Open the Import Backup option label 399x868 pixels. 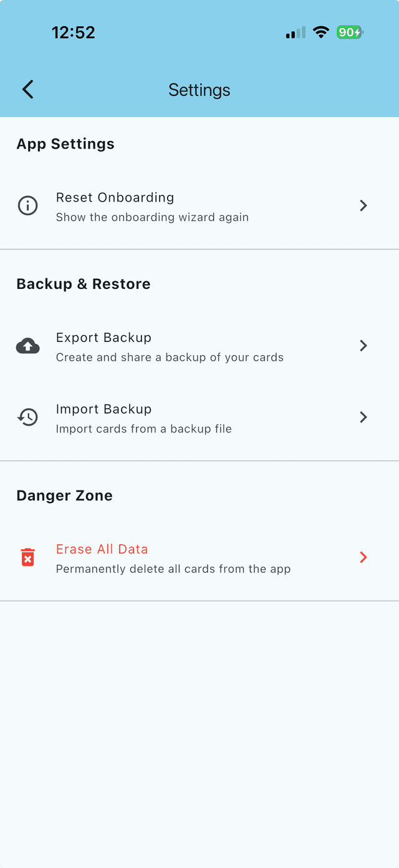click(x=103, y=409)
